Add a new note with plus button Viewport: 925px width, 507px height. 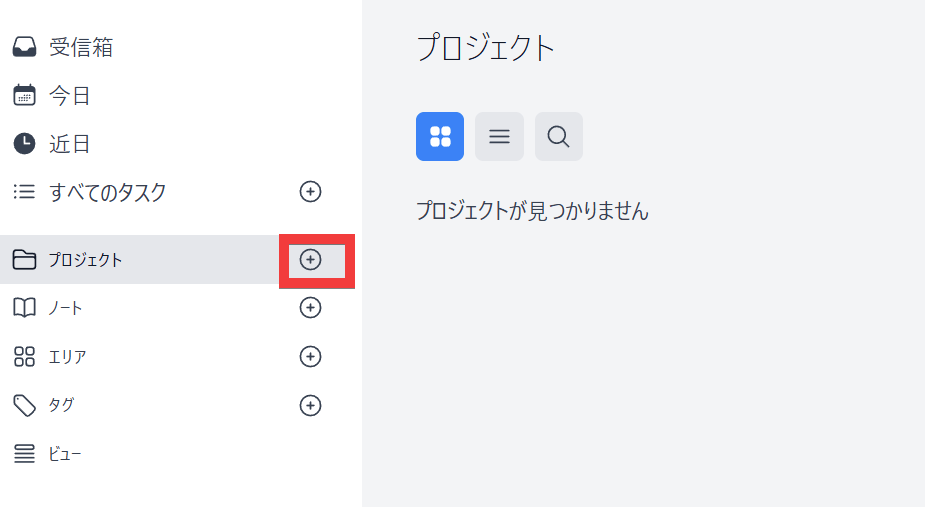click(x=311, y=308)
